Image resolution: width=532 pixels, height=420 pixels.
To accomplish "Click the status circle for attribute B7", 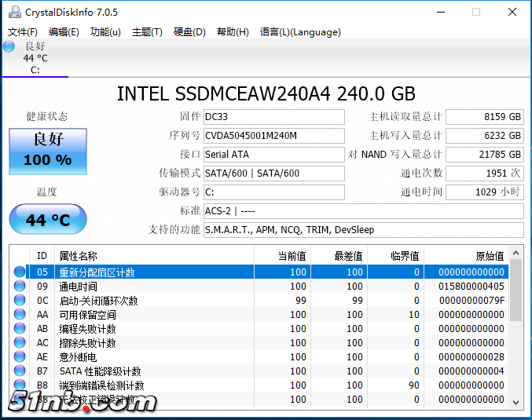I will (x=20, y=371).
